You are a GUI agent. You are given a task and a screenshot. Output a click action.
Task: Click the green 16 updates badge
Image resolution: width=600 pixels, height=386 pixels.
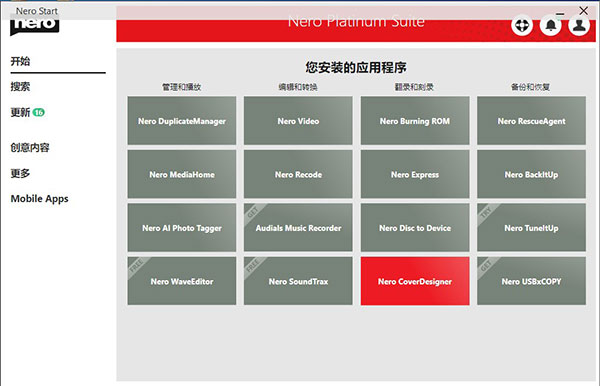click(39, 112)
